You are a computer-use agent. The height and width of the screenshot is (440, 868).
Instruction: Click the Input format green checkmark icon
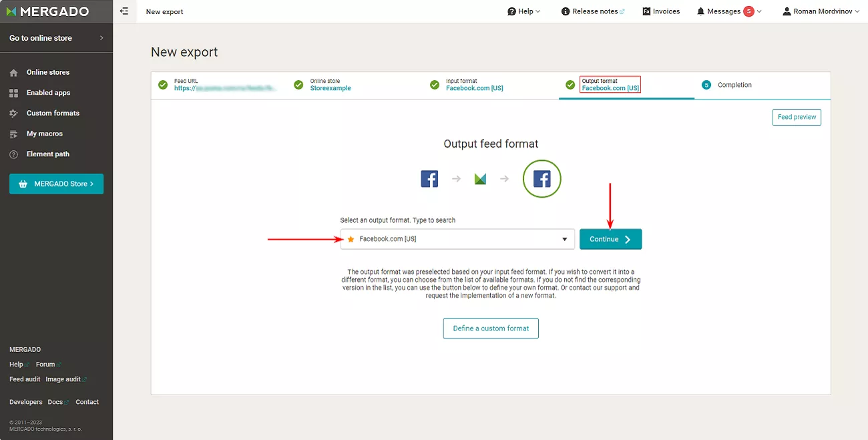click(x=434, y=85)
